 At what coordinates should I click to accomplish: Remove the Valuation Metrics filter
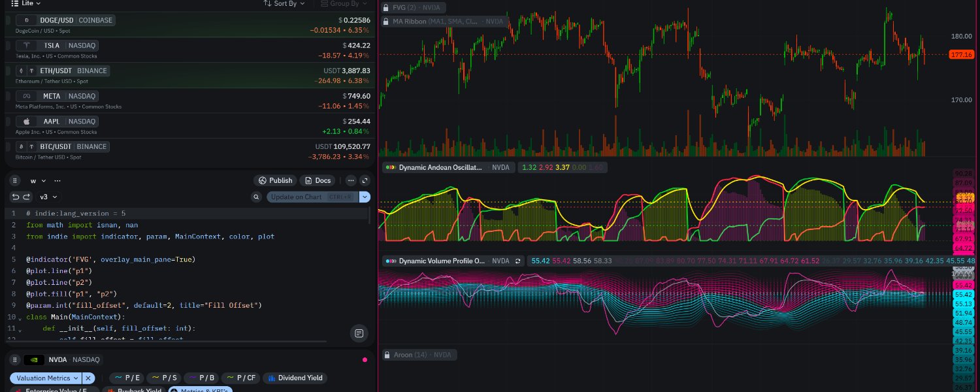89,378
